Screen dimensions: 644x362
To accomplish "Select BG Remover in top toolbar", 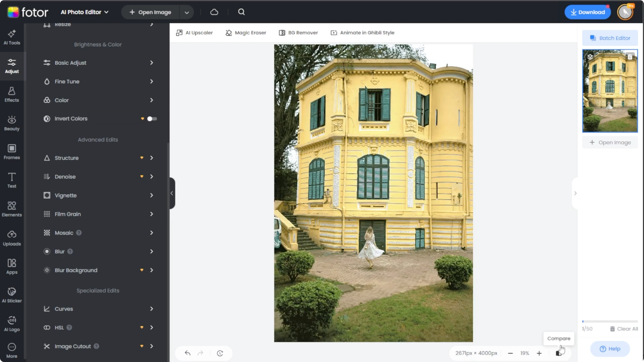I will (298, 33).
